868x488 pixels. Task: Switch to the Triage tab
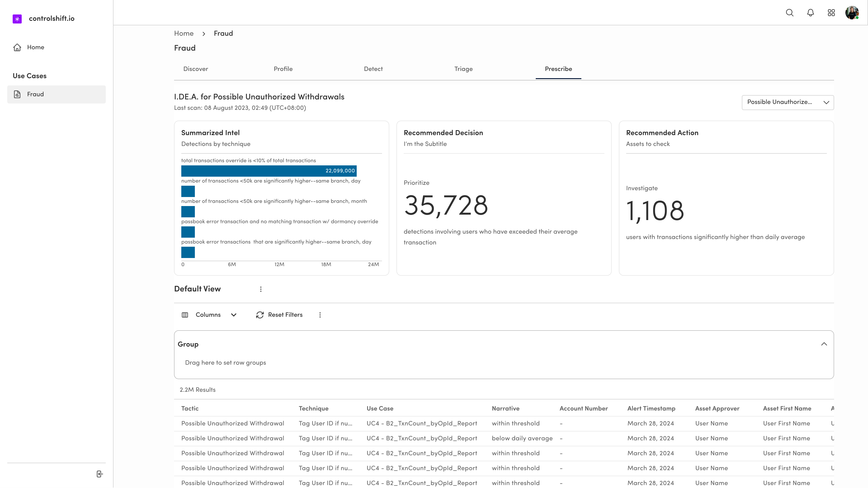tap(463, 69)
